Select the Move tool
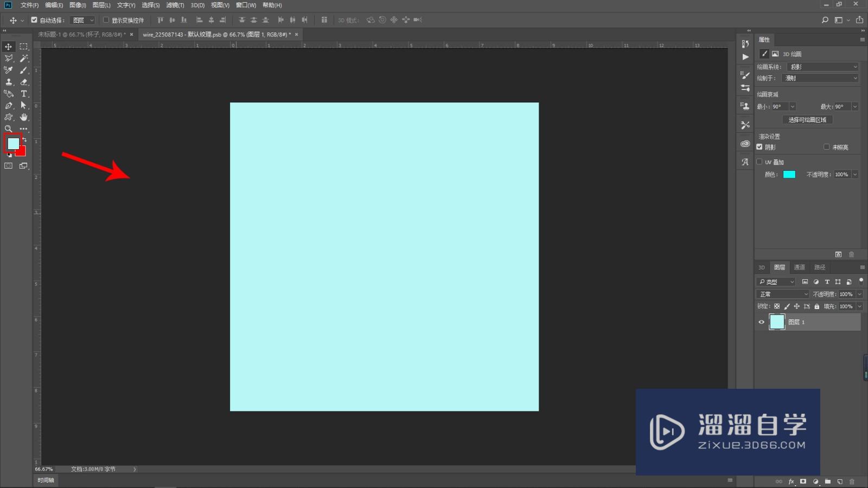The height and width of the screenshot is (488, 868). coord(9,47)
